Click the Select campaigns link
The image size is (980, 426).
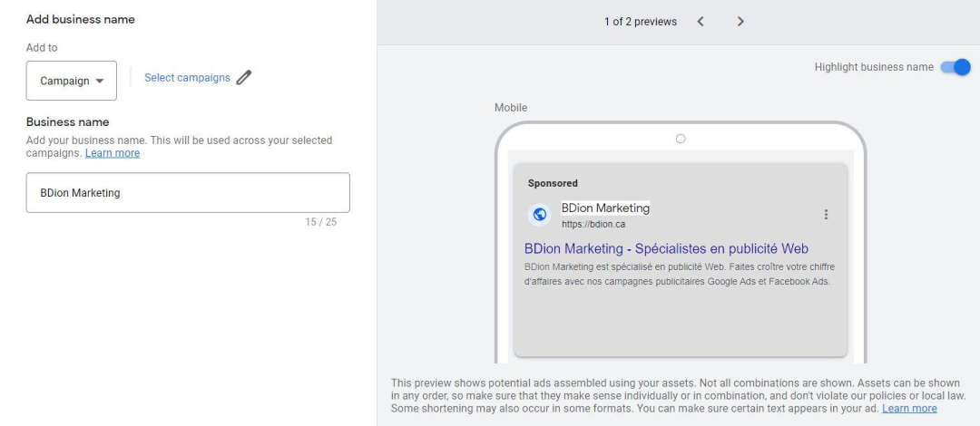(x=187, y=77)
